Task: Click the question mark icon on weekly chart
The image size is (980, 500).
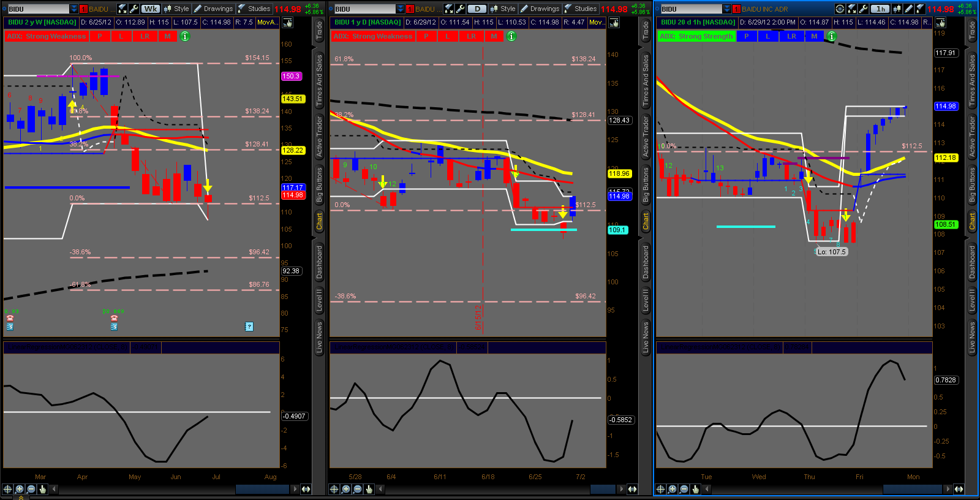Action: tap(249, 327)
